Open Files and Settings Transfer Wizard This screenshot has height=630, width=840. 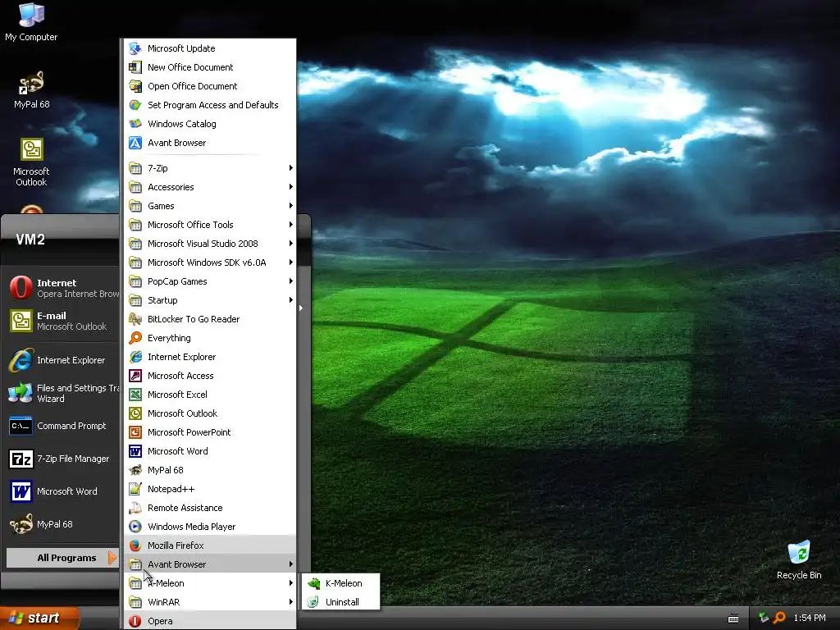click(x=63, y=393)
